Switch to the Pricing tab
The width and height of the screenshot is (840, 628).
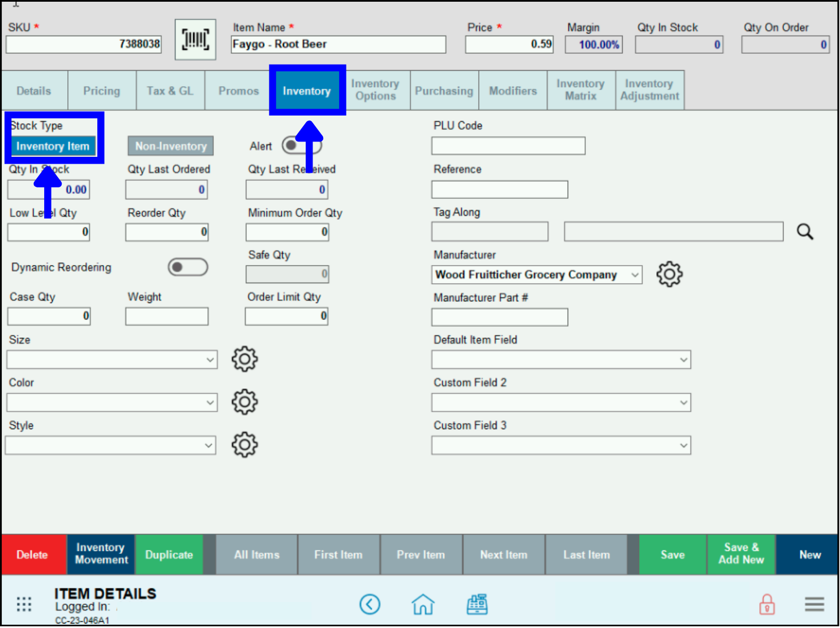[101, 90]
